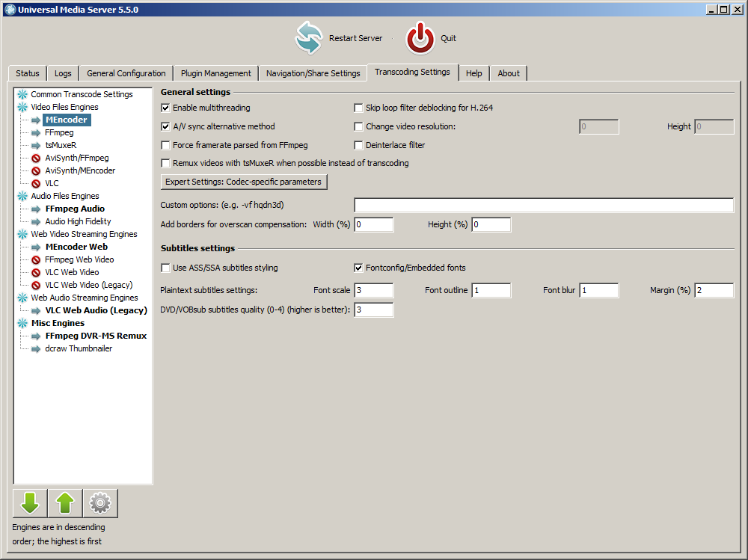This screenshot has width=748, height=560.
Task: Open the About tab
Action: (509, 73)
